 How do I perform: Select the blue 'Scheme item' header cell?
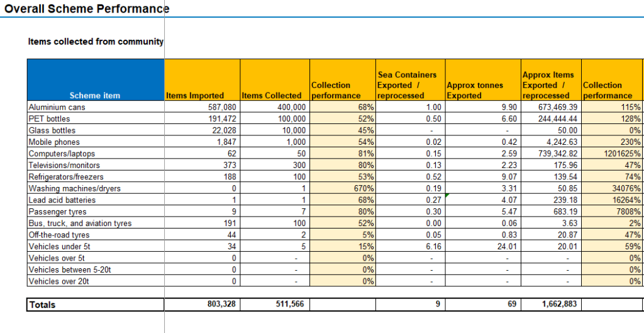tap(96, 80)
